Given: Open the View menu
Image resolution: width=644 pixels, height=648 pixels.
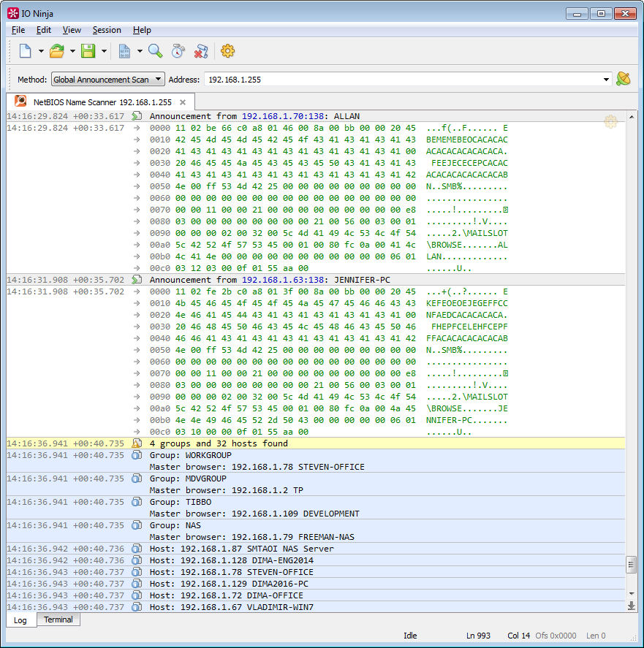Looking at the screenshot, I should [71, 30].
